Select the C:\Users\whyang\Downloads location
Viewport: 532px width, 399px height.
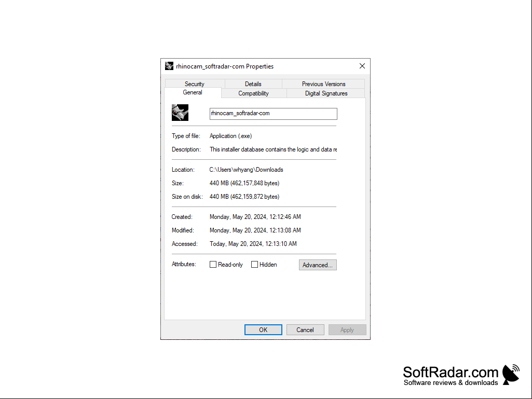pos(247,170)
